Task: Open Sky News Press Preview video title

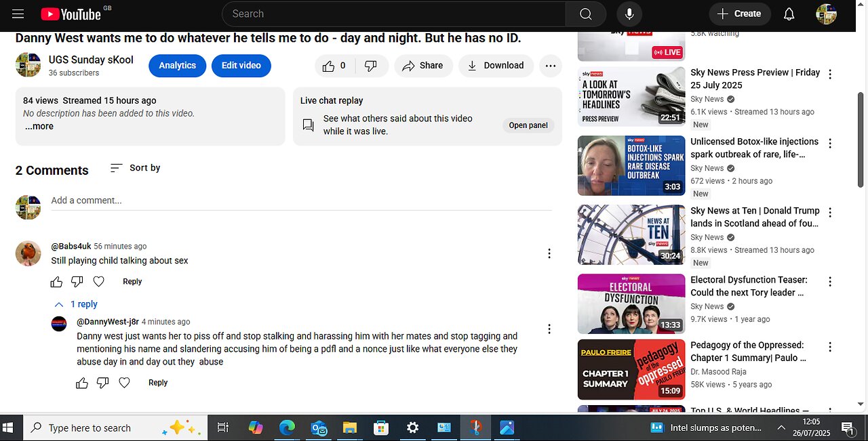Action: click(x=755, y=79)
